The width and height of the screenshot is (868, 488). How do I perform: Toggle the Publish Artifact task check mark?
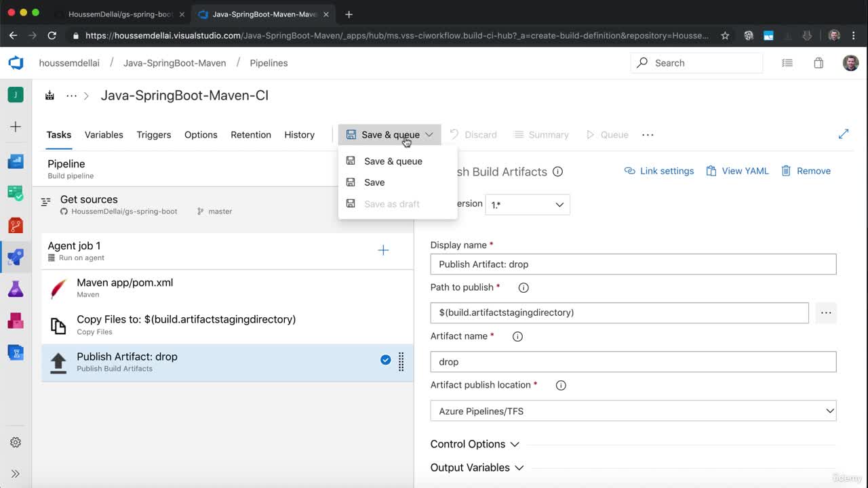[385, 360]
